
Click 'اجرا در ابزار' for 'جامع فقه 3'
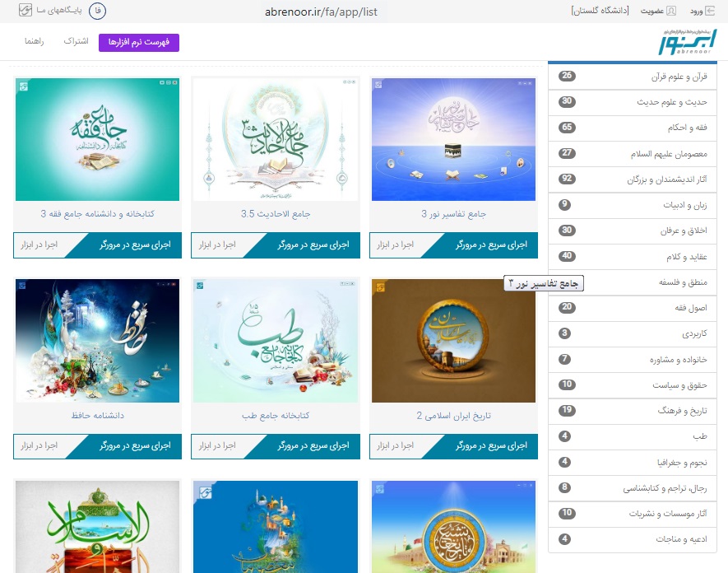coord(39,245)
